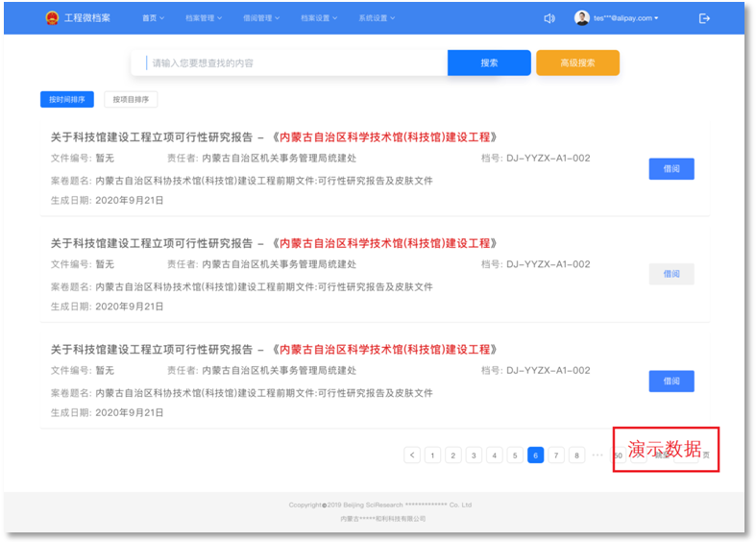Expand the 档案管理 menu
This screenshot has height=542, width=756.
pos(204,18)
